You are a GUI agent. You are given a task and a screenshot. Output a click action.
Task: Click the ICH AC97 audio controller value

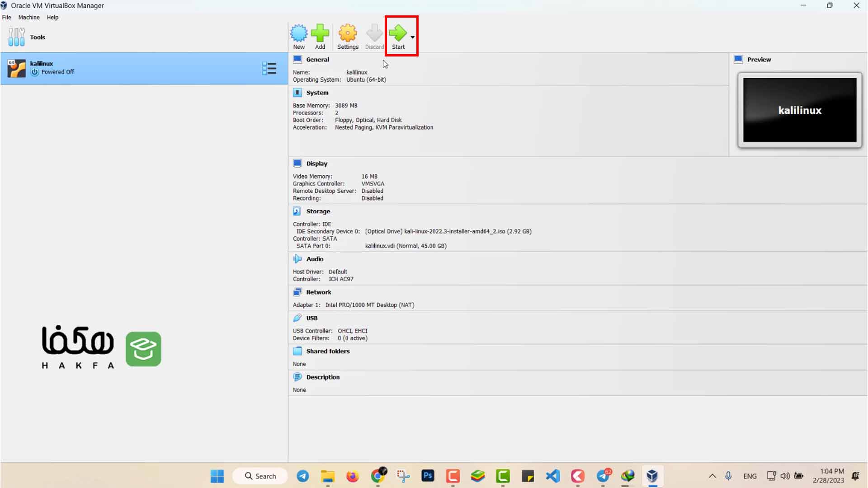point(341,279)
